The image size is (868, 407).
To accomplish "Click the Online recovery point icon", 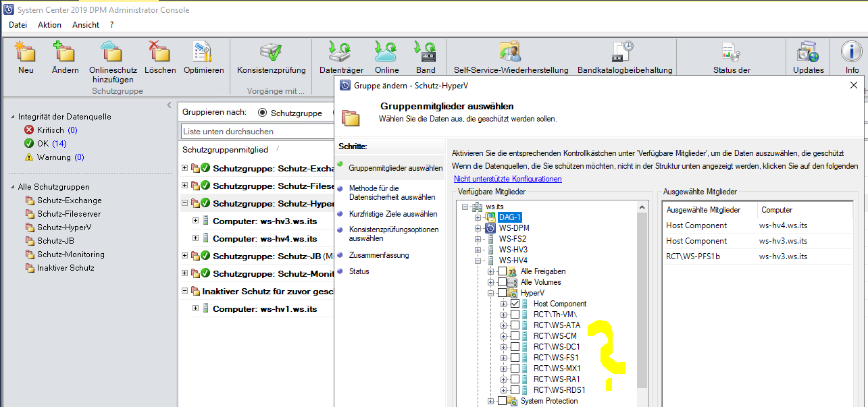I will pos(387,52).
